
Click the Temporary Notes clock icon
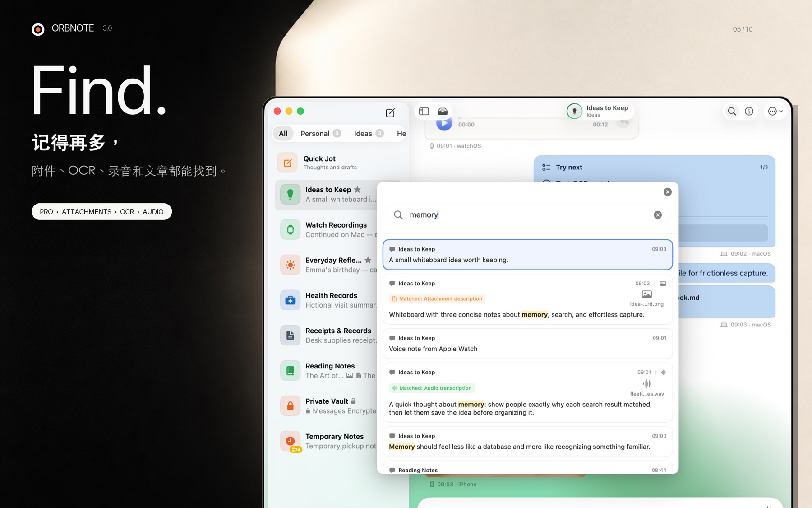[290, 441]
